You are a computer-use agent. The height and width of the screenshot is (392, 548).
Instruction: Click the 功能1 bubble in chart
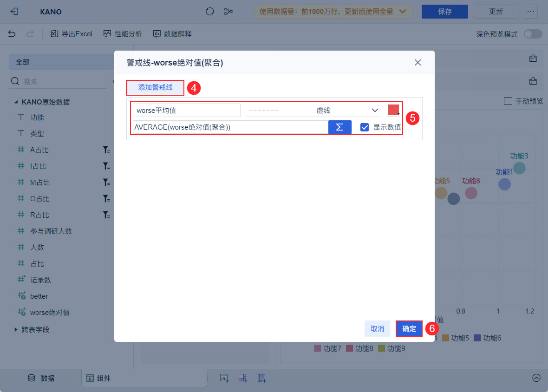[504, 184]
